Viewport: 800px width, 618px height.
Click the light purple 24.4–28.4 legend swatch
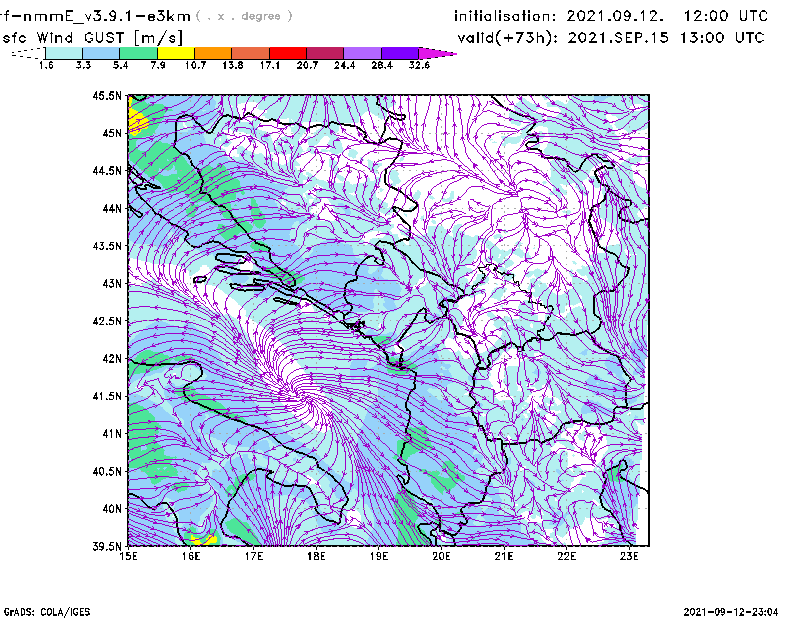click(x=363, y=53)
